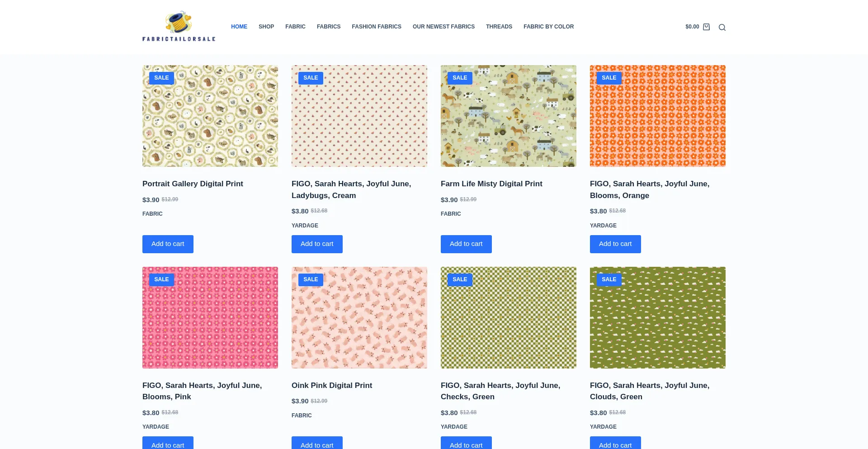This screenshot has height=449, width=868.
Task: Add Blooms, Orange fabric to cart
Action: click(615, 244)
